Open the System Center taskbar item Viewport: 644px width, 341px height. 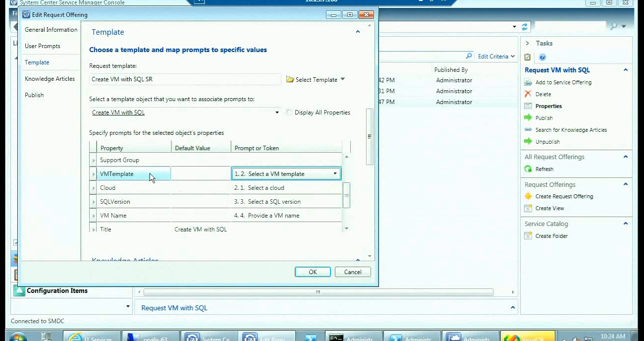pyautogui.click(x=209, y=337)
